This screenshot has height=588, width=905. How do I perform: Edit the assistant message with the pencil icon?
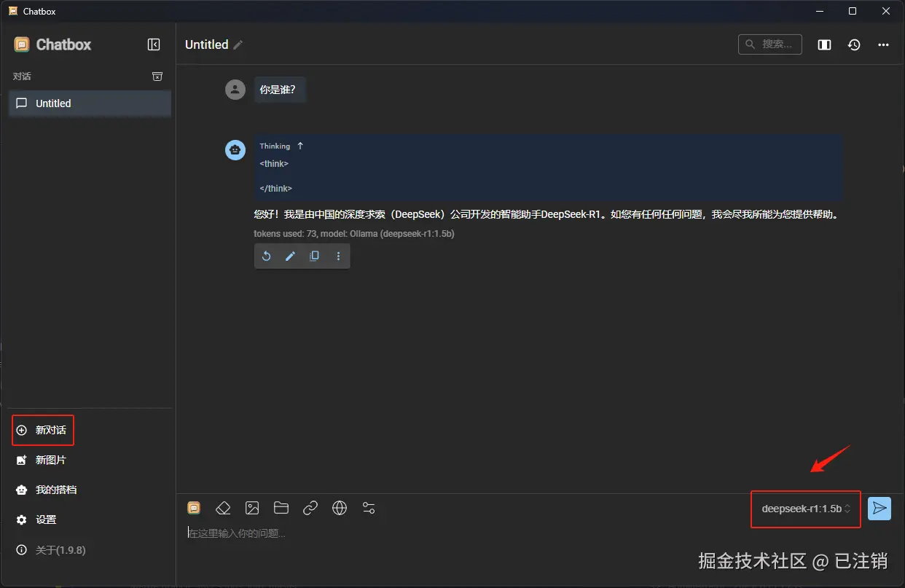click(290, 256)
